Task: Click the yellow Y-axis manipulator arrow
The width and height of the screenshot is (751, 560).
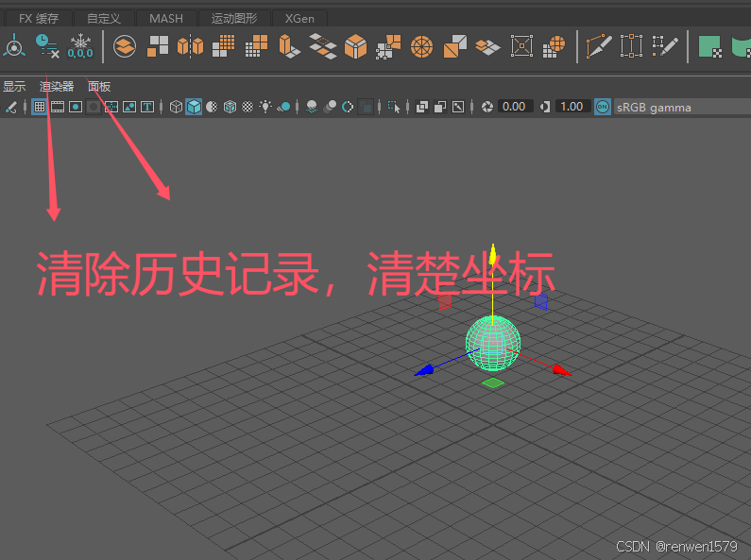Action: (492, 254)
